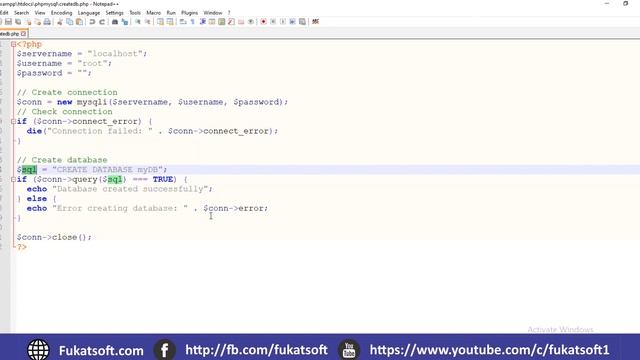Viewport: 640px width, 360px height.
Task: Open the Window menu
Action: [x=213, y=13]
